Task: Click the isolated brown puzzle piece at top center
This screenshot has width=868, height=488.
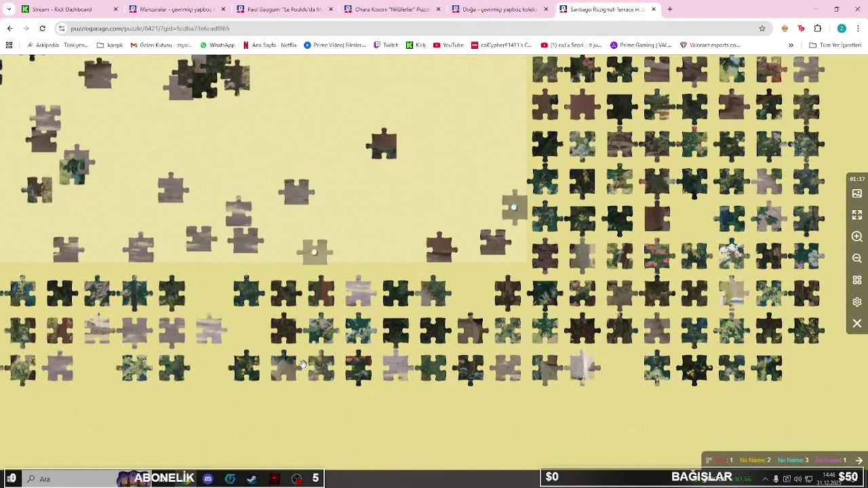Action: (382, 144)
